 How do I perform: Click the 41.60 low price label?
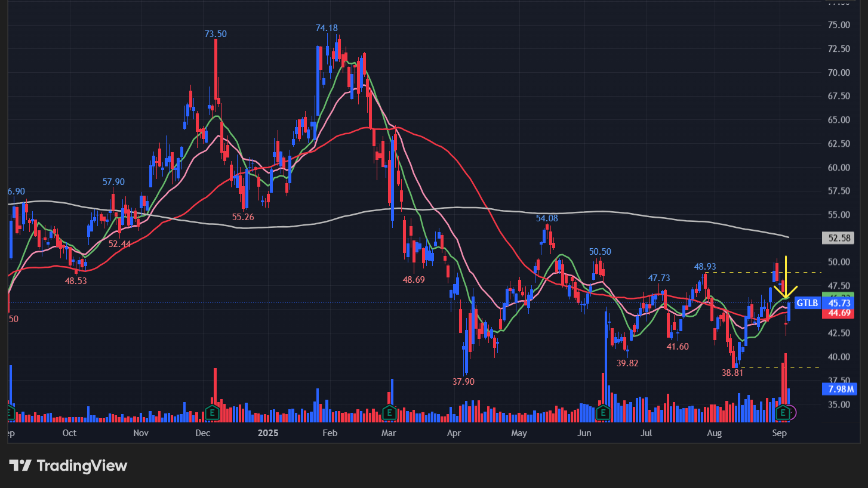click(678, 347)
